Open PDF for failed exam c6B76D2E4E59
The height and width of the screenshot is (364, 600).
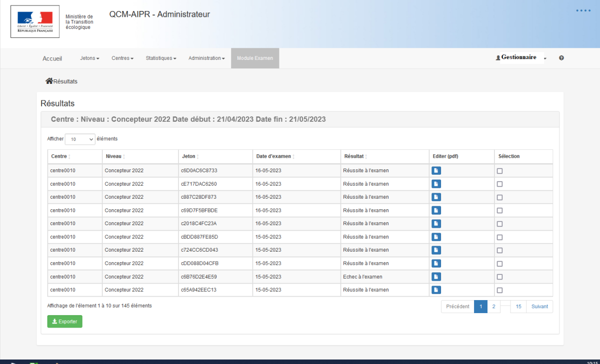(x=436, y=277)
